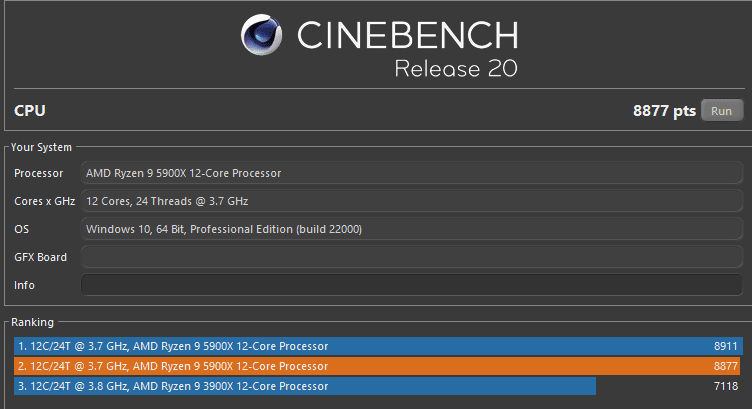Click the empty GFX Board field
The height and width of the screenshot is (409, 752).
[411, 258]
